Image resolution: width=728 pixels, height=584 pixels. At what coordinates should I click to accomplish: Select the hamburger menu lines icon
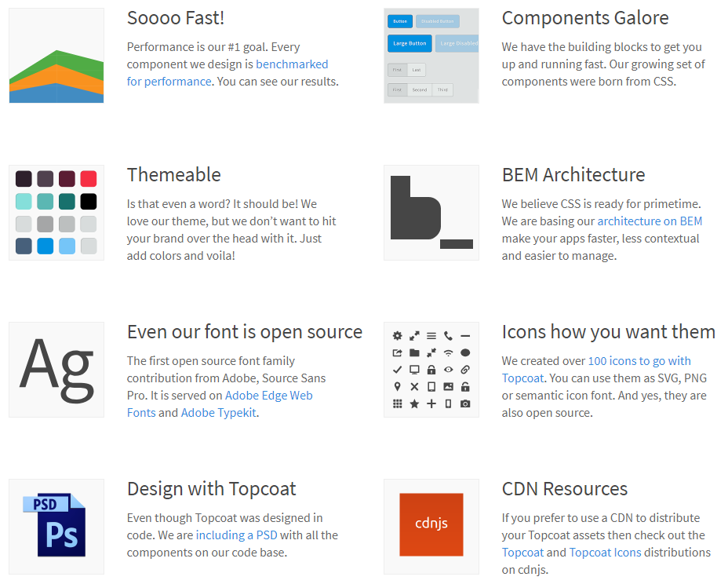[x=431, y=335]
